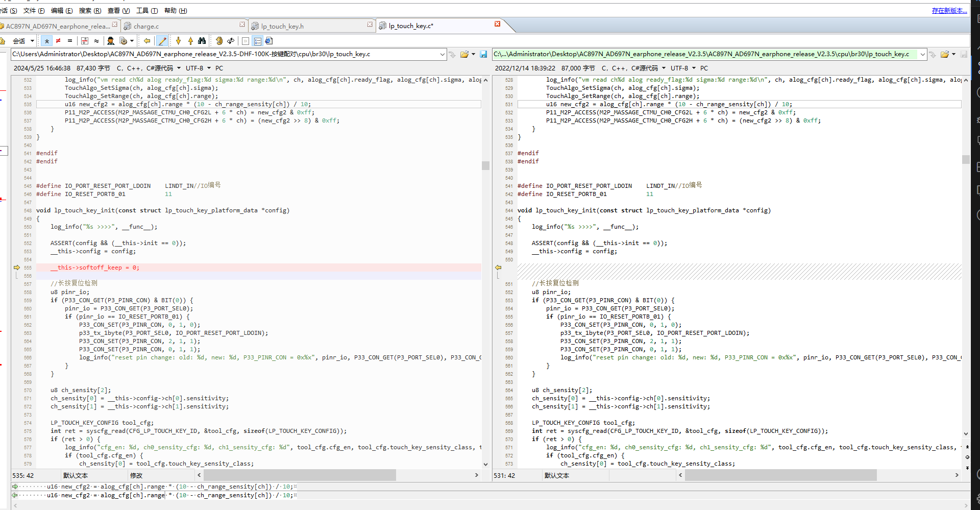This screenshot has height=510, width=980.
Task: Open the 查看 (V) menu
Action: click(118, 11)
